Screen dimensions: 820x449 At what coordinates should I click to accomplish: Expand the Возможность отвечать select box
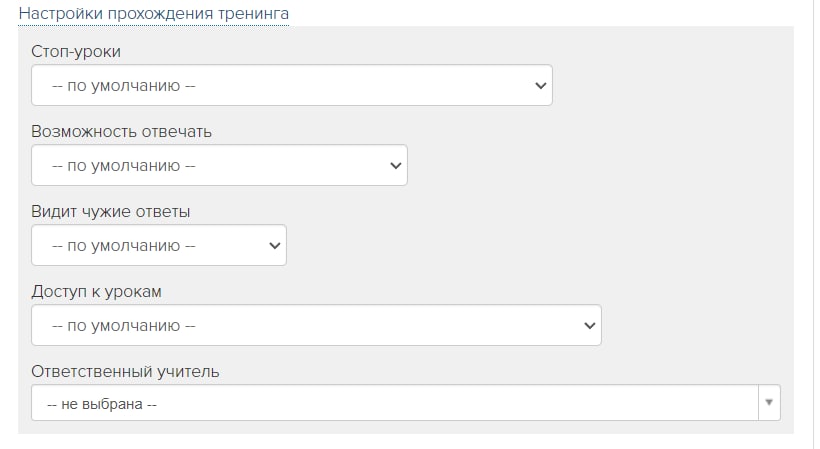219,165
